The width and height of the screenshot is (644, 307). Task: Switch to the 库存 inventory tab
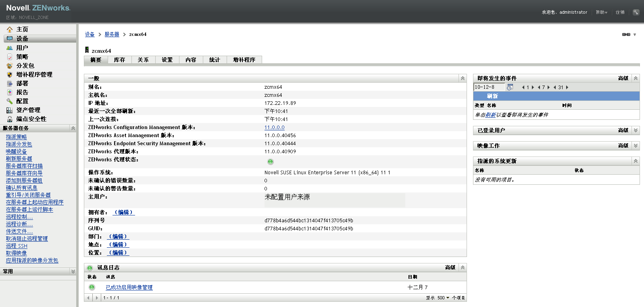119,60
